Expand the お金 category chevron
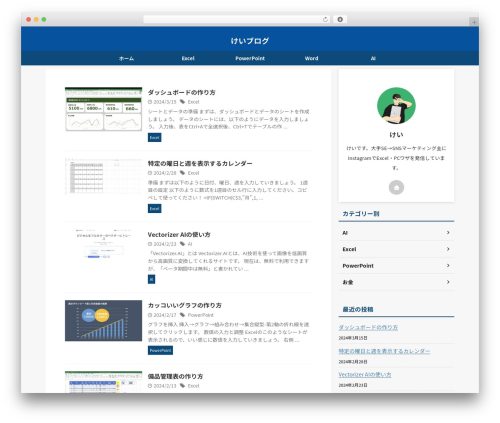This screenshot has width=500, height=423. pos(448,282)
